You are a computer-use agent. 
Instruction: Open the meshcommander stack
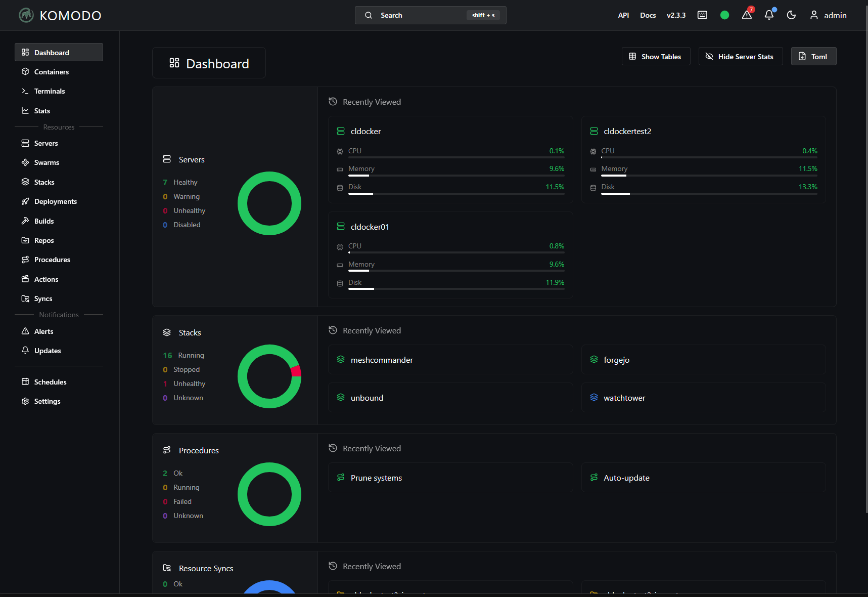point(450,360)
